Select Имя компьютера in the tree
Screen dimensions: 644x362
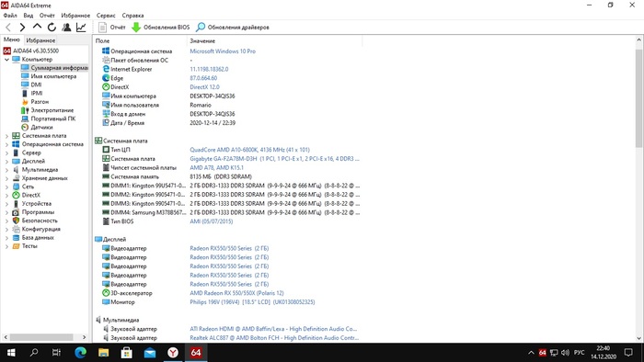[x=49, y=76]
